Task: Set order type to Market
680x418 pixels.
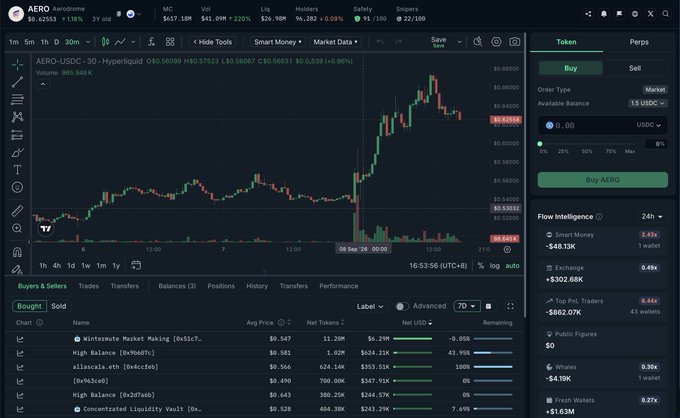Action: point(655,90)
